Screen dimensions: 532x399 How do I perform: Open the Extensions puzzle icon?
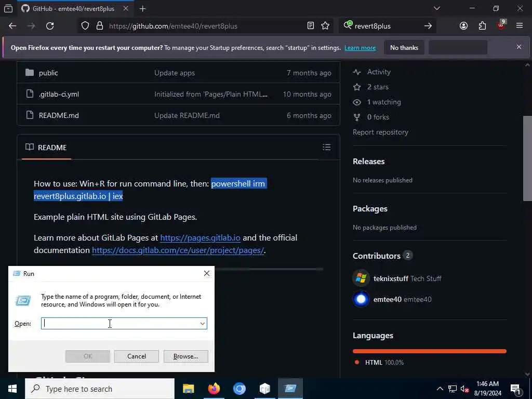(x=482, y=26)
